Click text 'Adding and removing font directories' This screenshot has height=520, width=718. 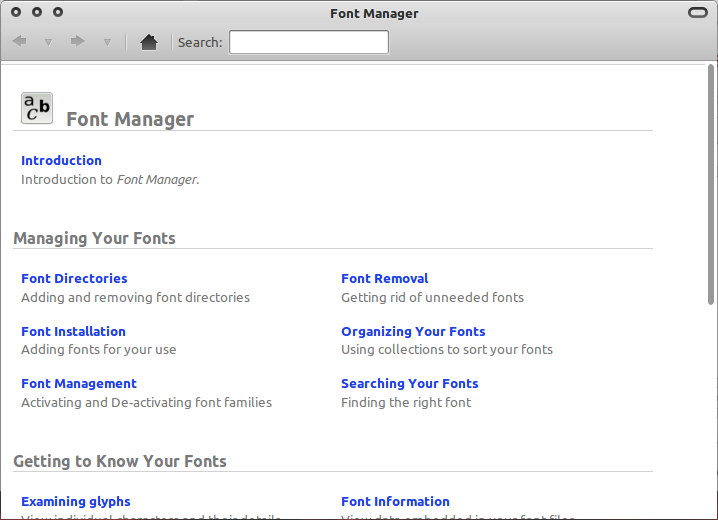point(136,298)
